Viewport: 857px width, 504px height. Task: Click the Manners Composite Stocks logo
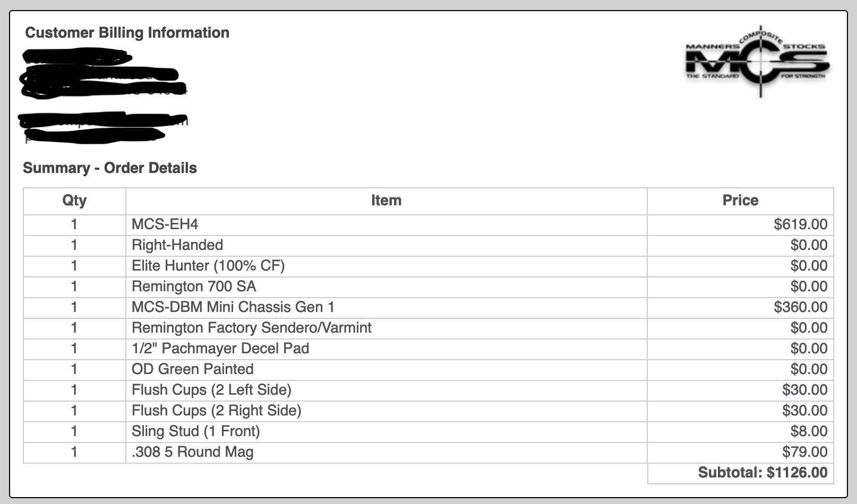tap(758, 62)
